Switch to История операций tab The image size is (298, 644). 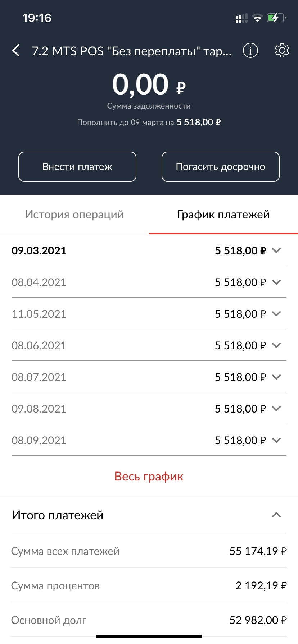point(74,215)
